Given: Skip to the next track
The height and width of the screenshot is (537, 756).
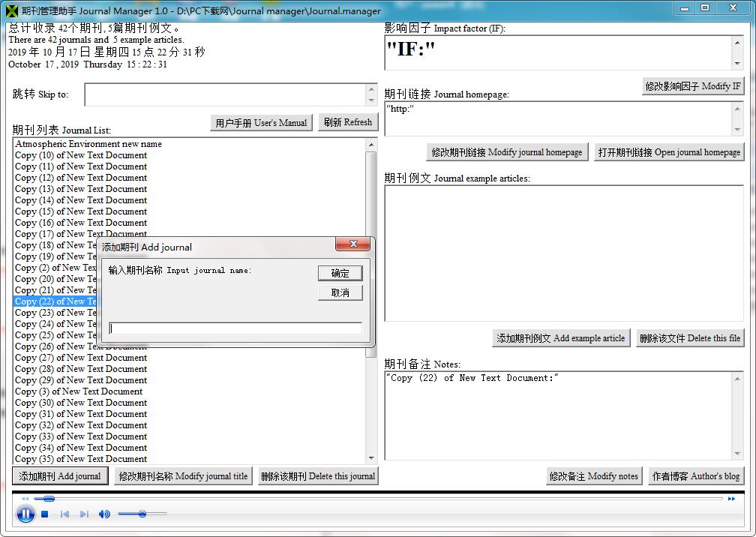Looking at the screenshot, I should pos(84,514).
